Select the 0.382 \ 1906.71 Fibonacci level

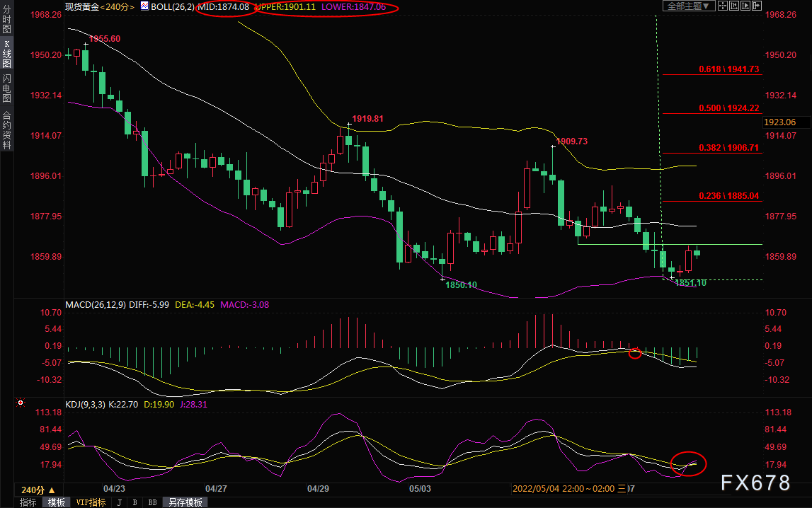click(728, 147)
